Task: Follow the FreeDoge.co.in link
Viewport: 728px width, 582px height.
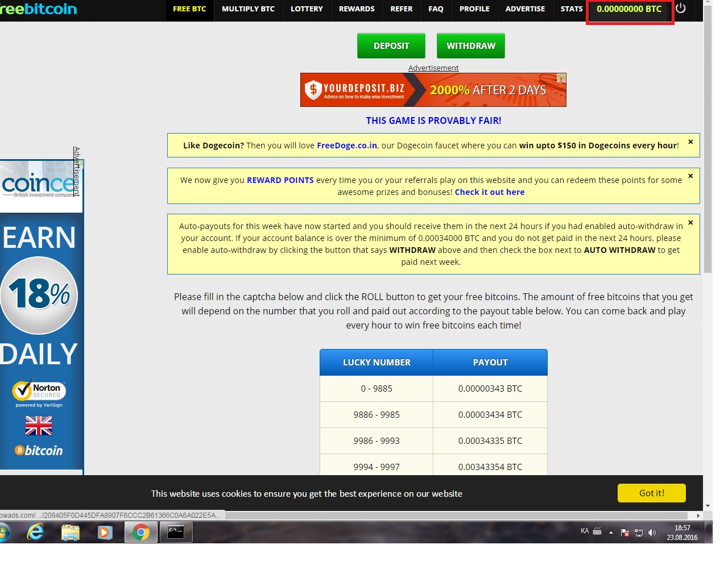Action: point(347,145)
